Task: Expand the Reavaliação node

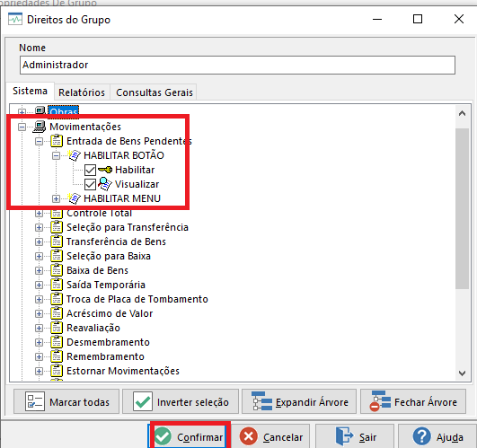Action: [39, 328]
